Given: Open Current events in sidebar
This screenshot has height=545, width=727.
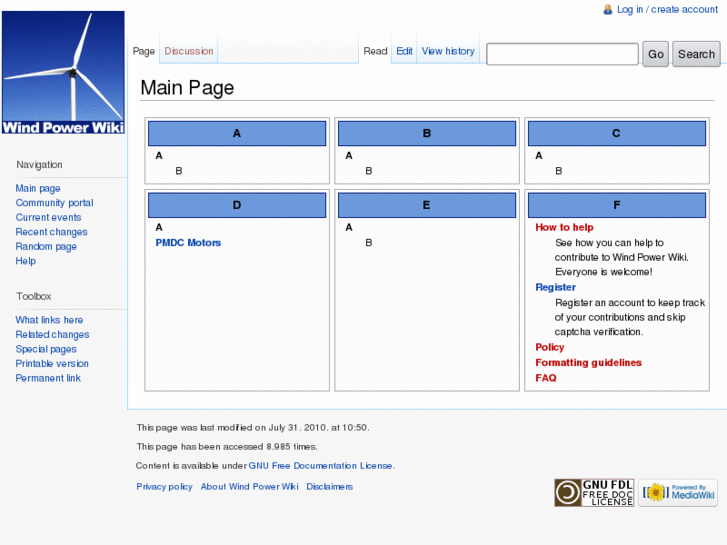Looking at the screenshot, I should 48,217.
